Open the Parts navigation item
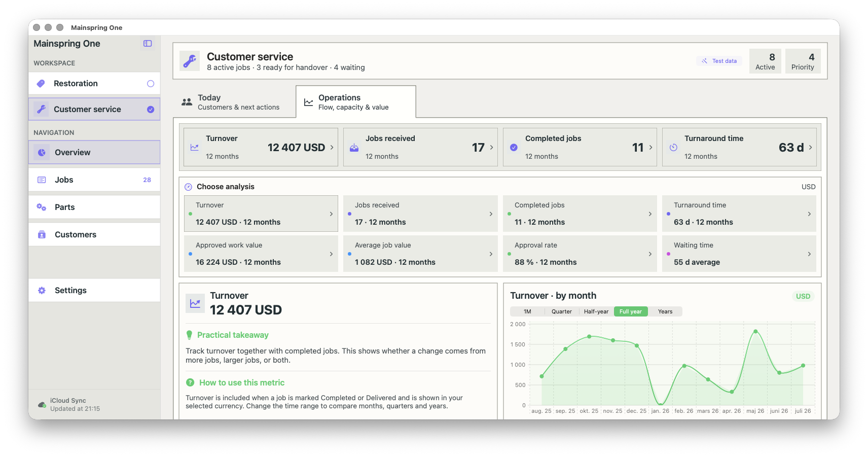This screenshot has height=457, width=868. [94, 207]
